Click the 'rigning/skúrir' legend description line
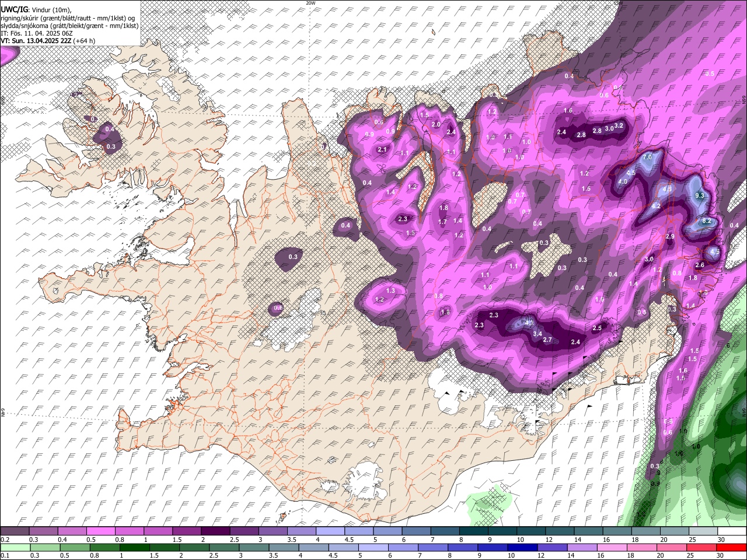The width and height of the screenshot is (747, 560). click(68, 17)
